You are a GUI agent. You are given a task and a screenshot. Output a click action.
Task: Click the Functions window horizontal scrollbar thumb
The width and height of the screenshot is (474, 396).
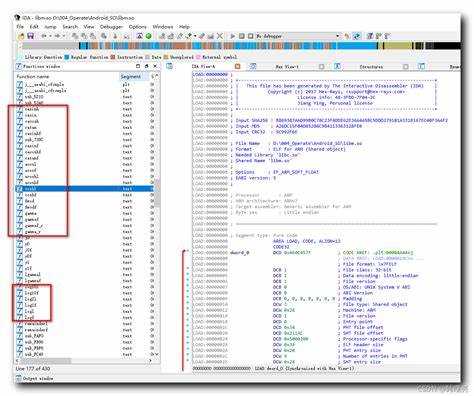pyautogui.click(x=46, y=361)
